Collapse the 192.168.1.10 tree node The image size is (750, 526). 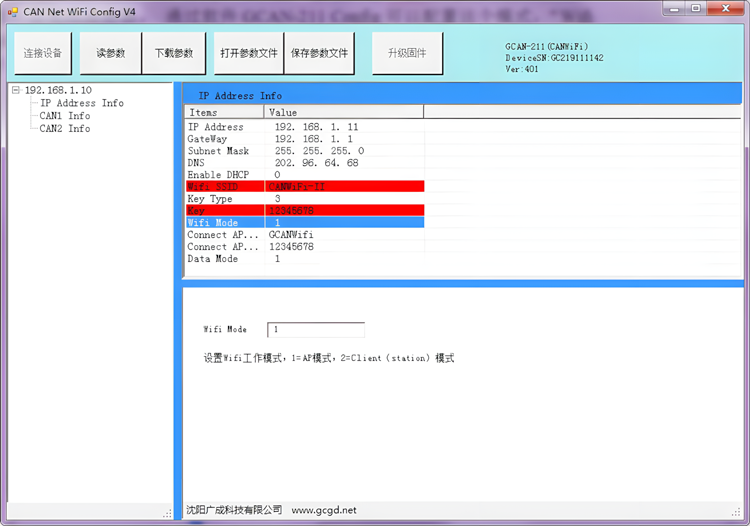pos(16,90)
